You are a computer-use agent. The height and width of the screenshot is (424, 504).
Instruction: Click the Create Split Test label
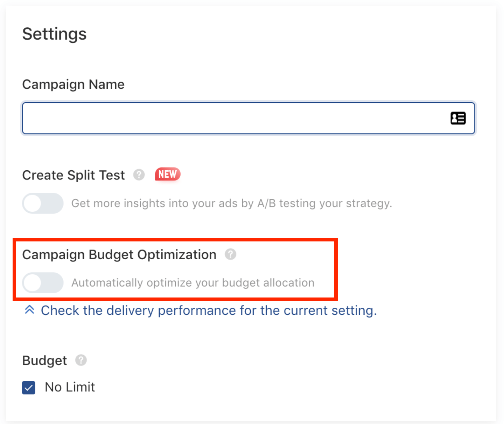point(73,175)
